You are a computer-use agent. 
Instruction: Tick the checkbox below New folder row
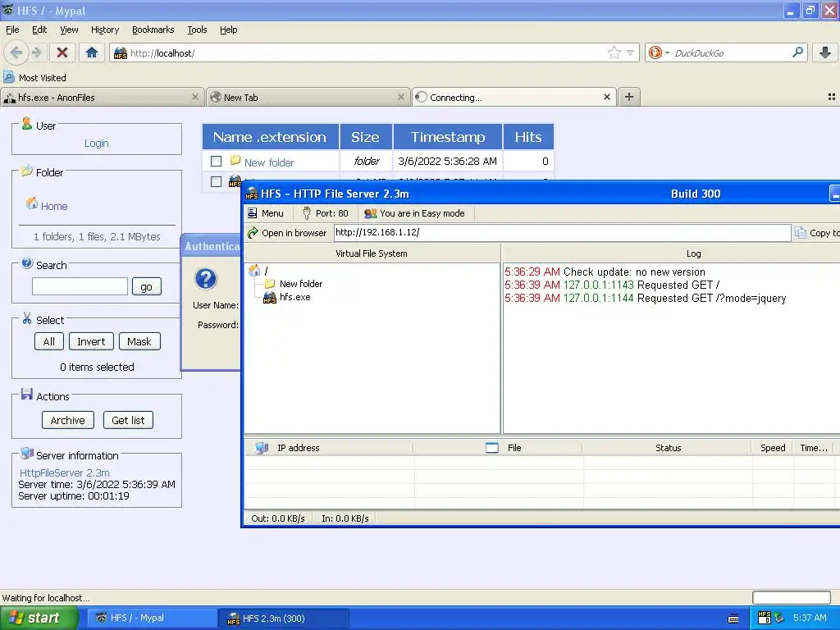[216, 181]
